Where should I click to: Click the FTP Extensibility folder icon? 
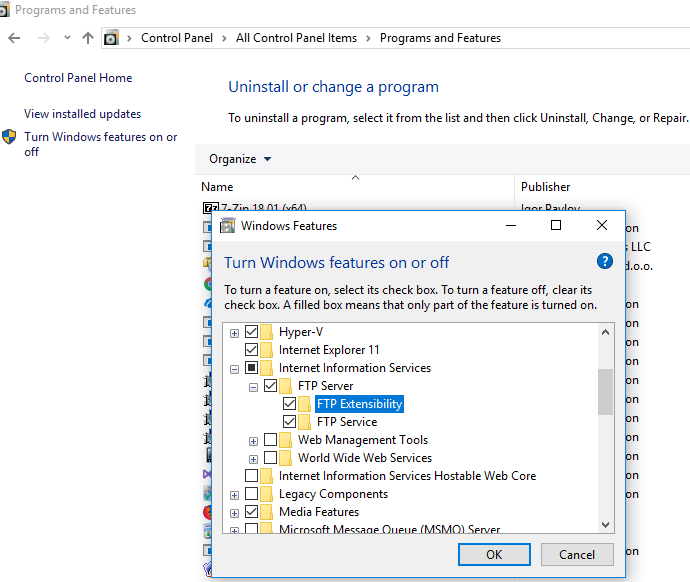(x=305, y=404)
